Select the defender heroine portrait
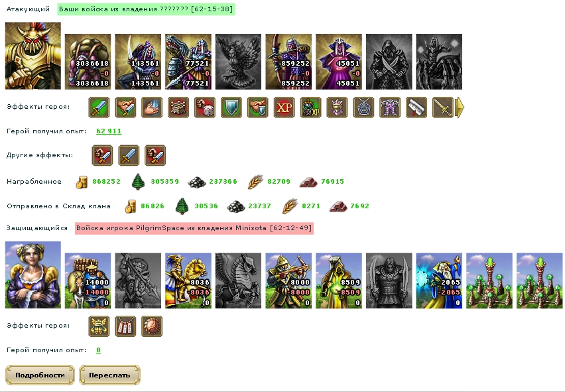 (x=33, y=275)
